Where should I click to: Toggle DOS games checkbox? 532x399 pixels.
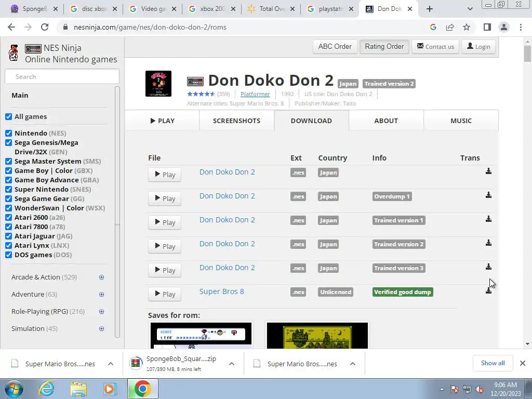8,255
